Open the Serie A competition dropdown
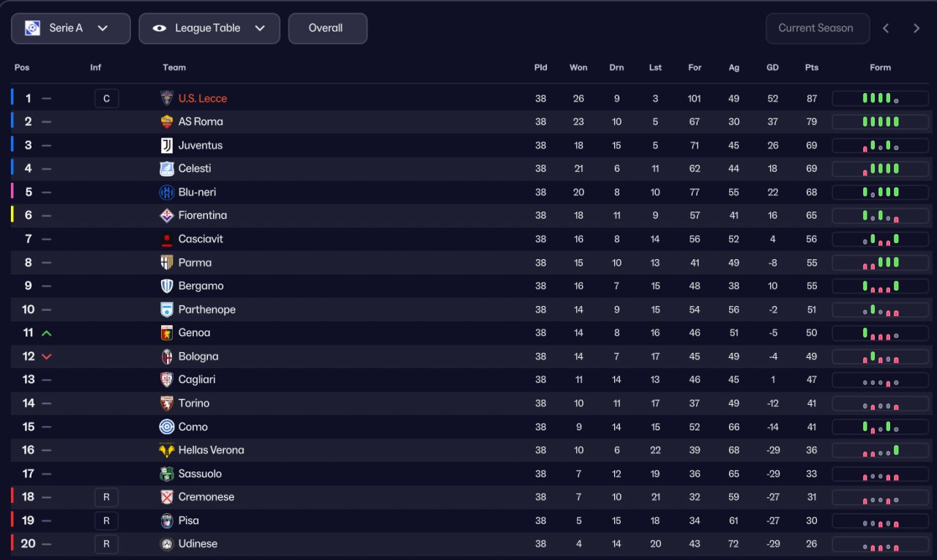937x560 pixels. pos(71,29)
